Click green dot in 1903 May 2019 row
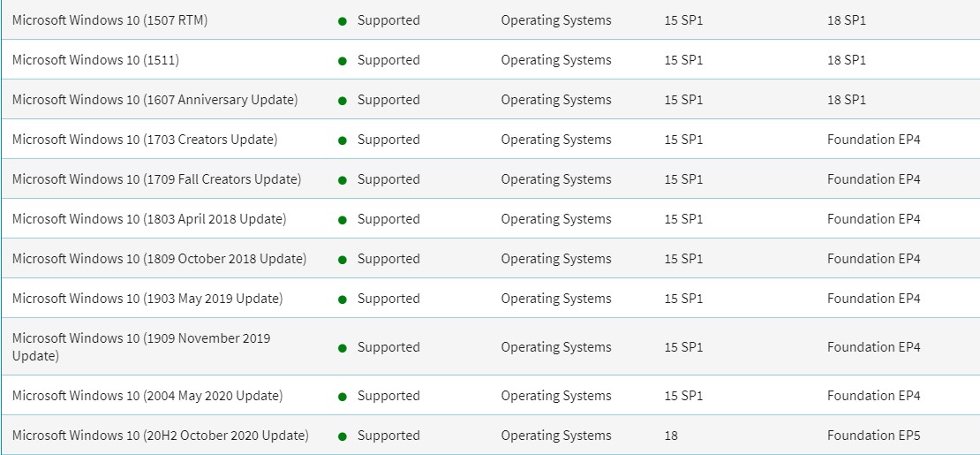Image resolution: width=980 pixels, height=455 pixels. [x=342, y=300]
